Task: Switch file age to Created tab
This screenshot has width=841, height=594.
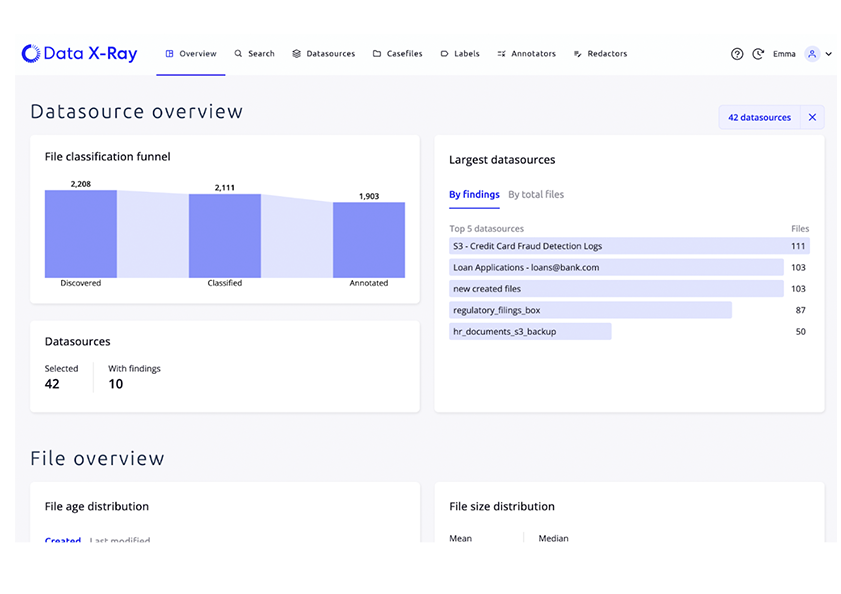Action: coord(63,539)
